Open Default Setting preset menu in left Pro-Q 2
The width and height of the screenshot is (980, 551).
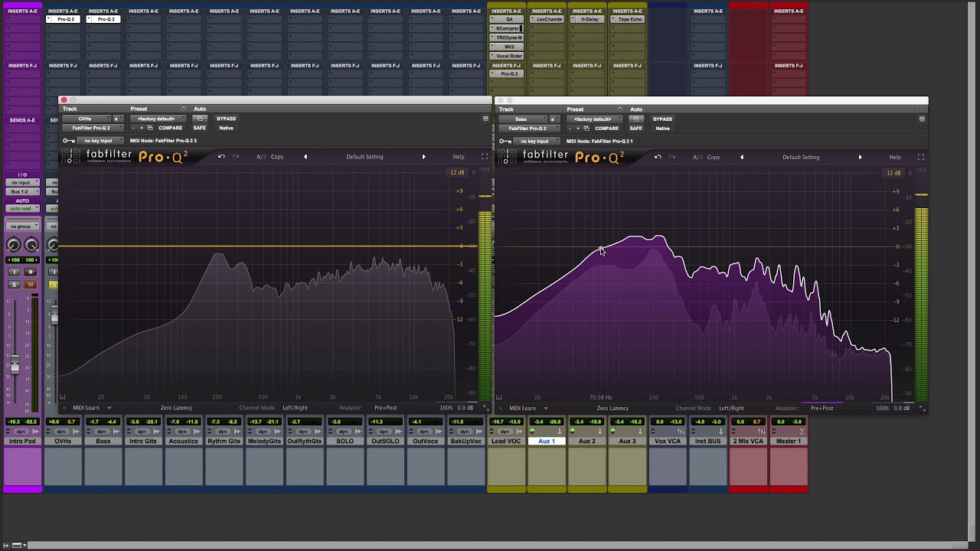coord(364,157)
